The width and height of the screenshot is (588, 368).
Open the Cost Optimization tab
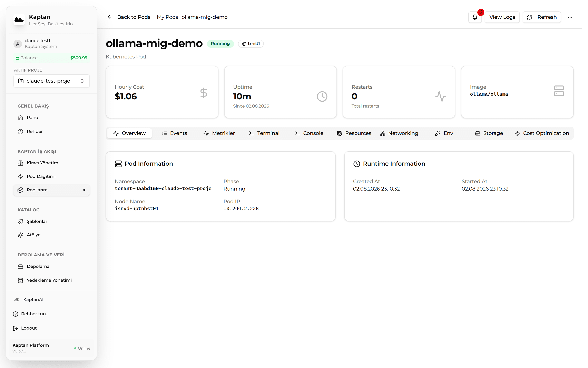pos(542,133)
